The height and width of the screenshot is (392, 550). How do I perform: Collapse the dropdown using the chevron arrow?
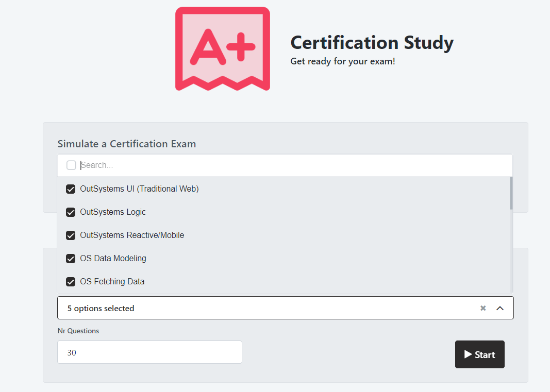(x=499, y=308)
